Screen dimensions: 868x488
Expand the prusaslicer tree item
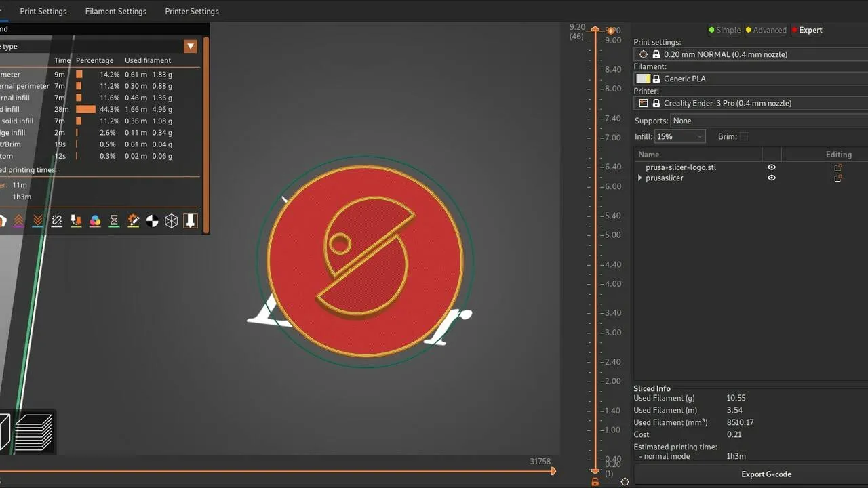pyautogui.click(x=639, y=178)
